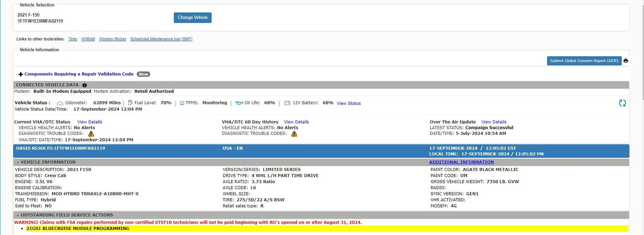This screenshot has height=235, width=644.
Task: Click the Retail Authorized modem activation text
Action: 154,91
